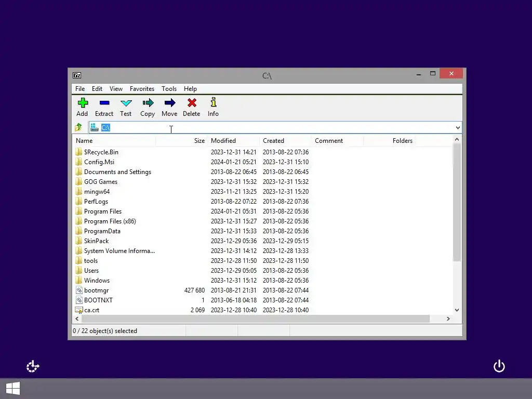The width and height of the screenshot is (532, 399).
Task: Click the drive icon in address bar
Action: click(95, 127)
